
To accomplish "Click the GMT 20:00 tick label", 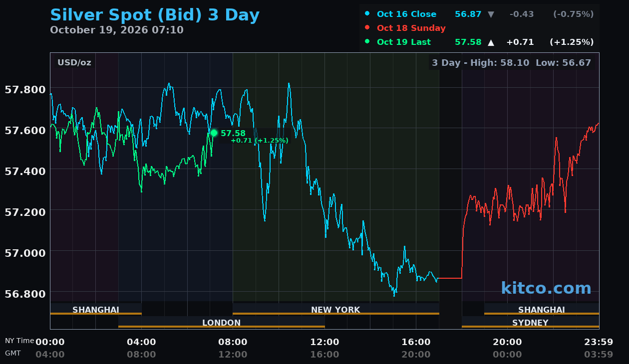I will coord(416,355).
